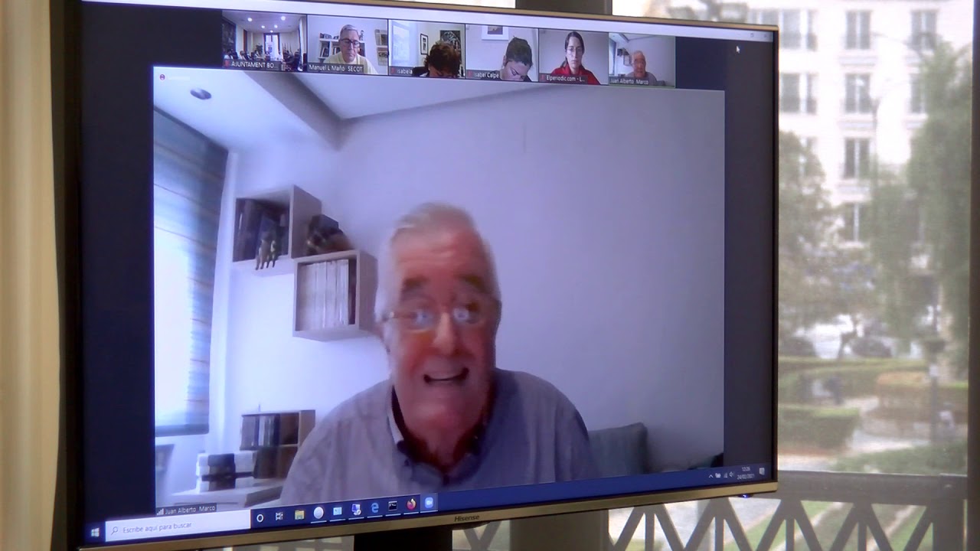Screen dimensions: 980x551
Task: Open File Explorer from the taskbar
Action: (299, 514)
